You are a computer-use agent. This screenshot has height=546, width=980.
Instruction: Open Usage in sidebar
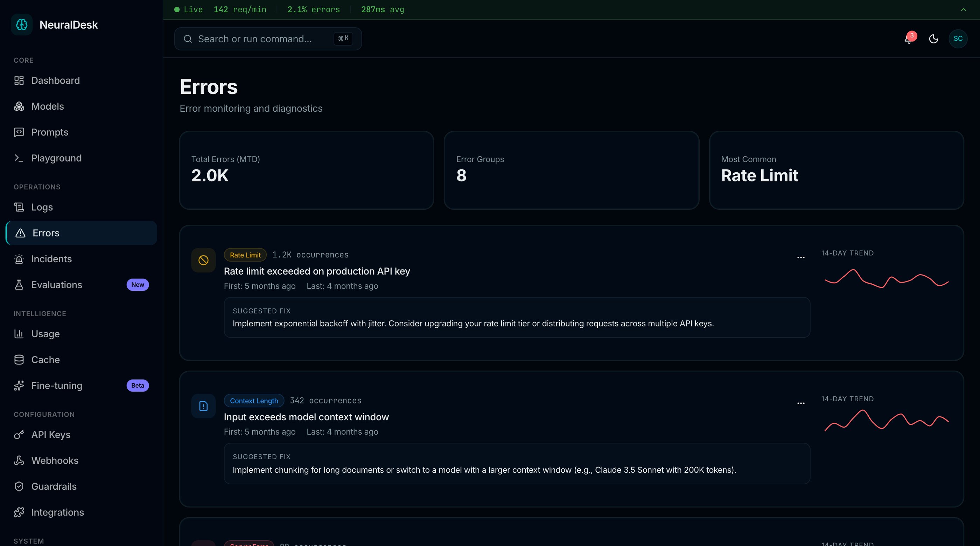[x=82, y=334]
